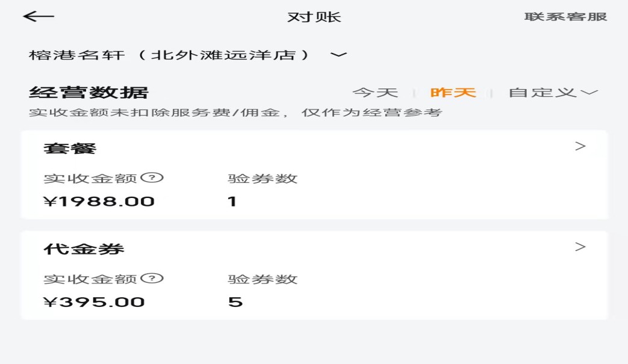The image size is (628, 364).
Task: Click the 套餐 验券数 value 1
Action: [232, 202]
